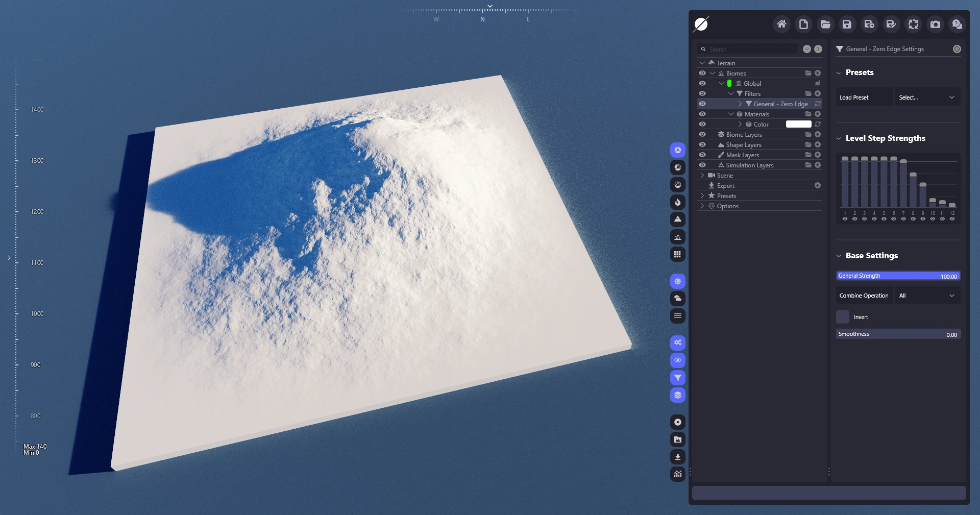980x515 pixels.
Task: Click the refresh arrows icon in toolbar
Action: pos(913,24)
